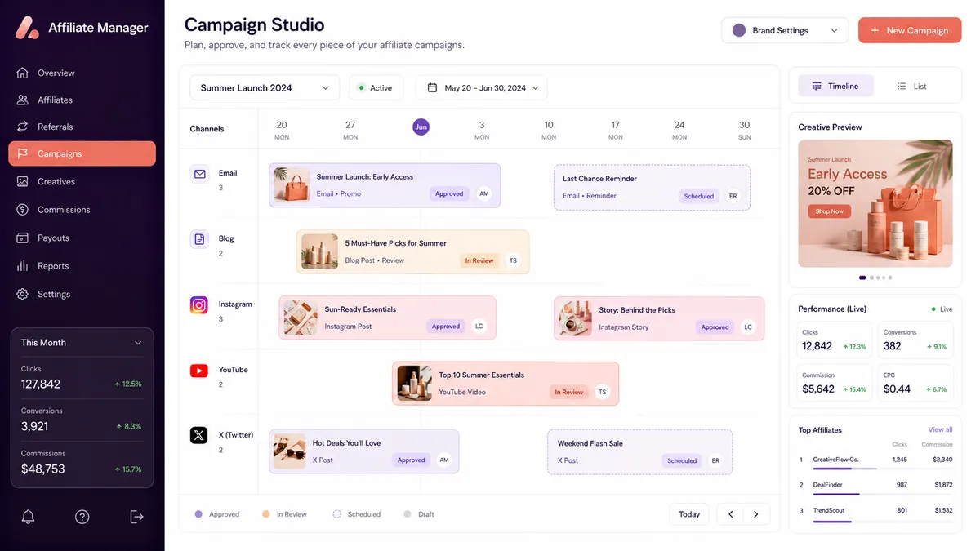Click AM avatar on Summer Launch card

click(x=484, y=194)
